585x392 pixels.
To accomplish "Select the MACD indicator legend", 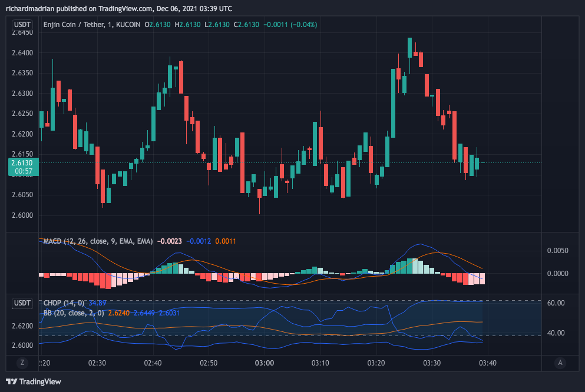I will [98, 241].
